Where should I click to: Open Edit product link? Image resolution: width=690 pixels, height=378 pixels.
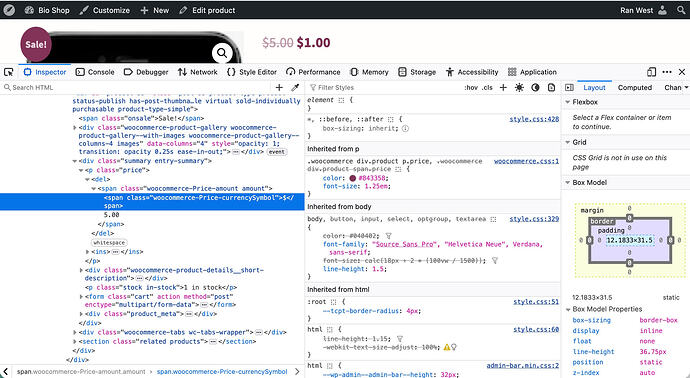(x=207, y=10)
